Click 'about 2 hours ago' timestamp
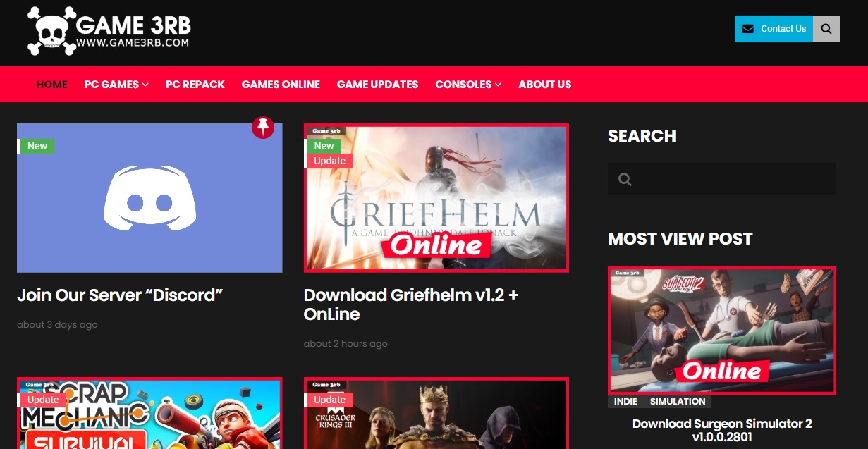The height and width of the screenshot is (449, 868). click(346, 344)
